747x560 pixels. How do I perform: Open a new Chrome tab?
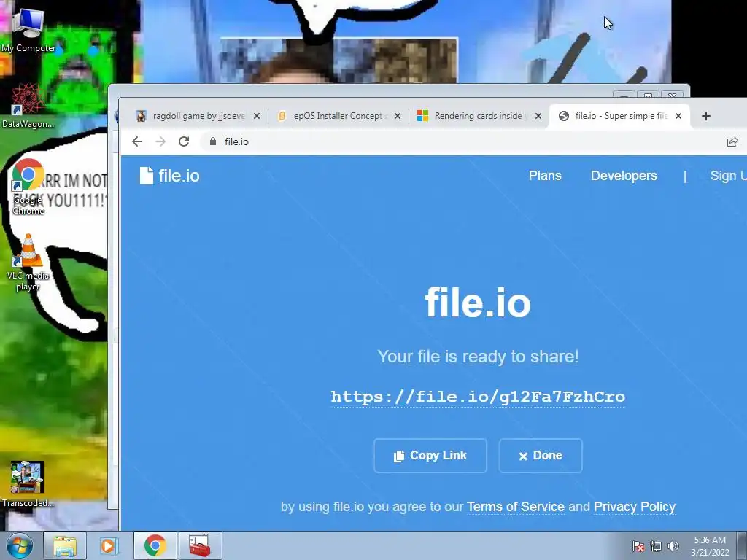(x=706, y=116)
